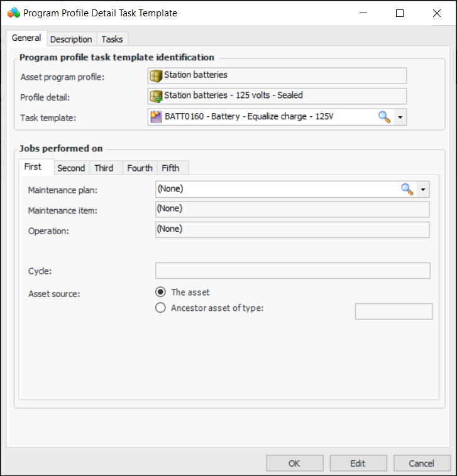Minimize the dialog window
The image size is (457, 476).
[x=363, y=13]
